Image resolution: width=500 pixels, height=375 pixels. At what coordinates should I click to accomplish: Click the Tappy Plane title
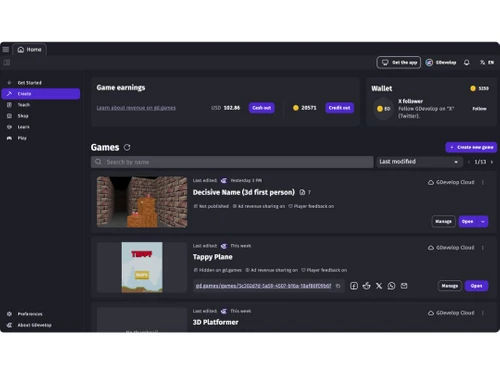pyautogui.click(x=212, y=257)
